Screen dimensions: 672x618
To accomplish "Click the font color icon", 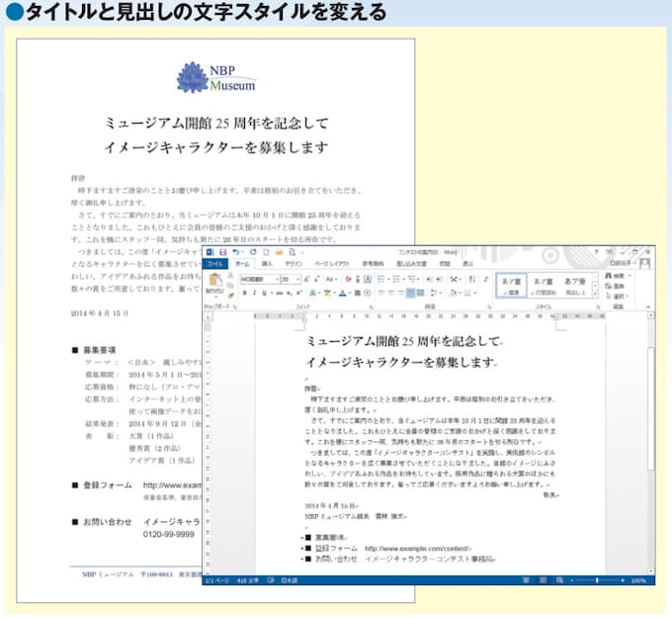I will click(x=343, y=294).
